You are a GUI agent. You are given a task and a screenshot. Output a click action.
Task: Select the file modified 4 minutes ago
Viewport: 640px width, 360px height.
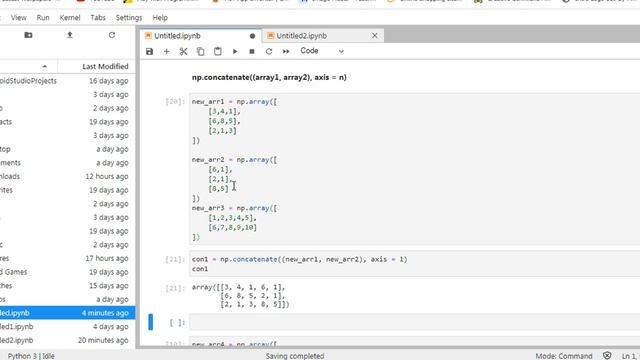coord(67,313)
